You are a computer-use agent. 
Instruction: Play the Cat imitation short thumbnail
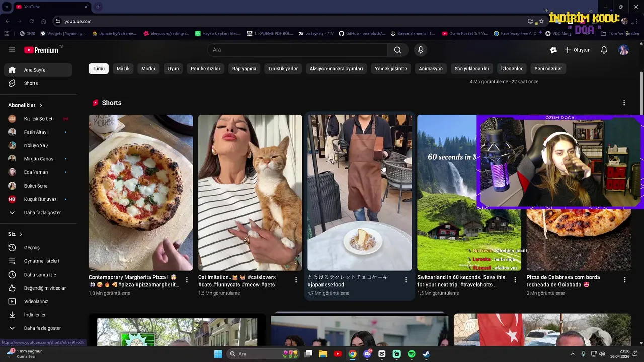[x=250, y=193]
